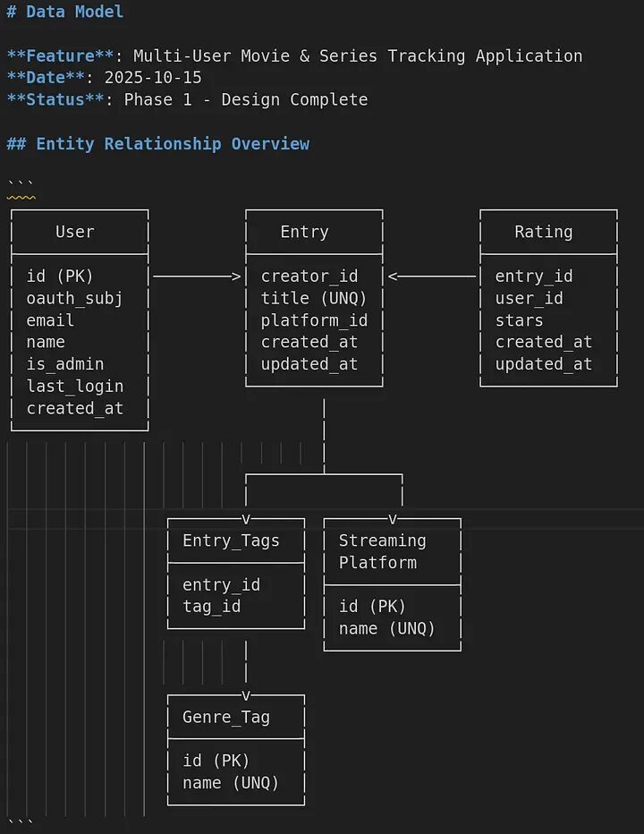Click 'created_at' in Entry box
Screen dimensions: 644x834
(x=309, y=342)
